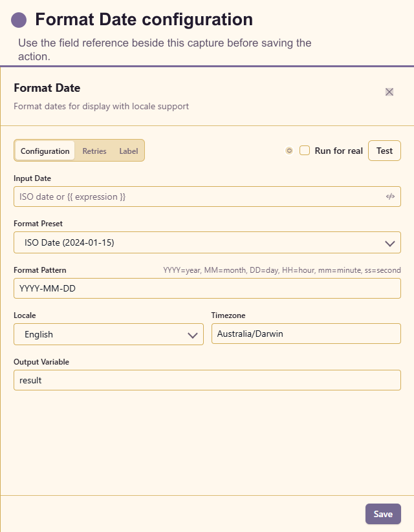Enable the Run for real checkbox

305,151
